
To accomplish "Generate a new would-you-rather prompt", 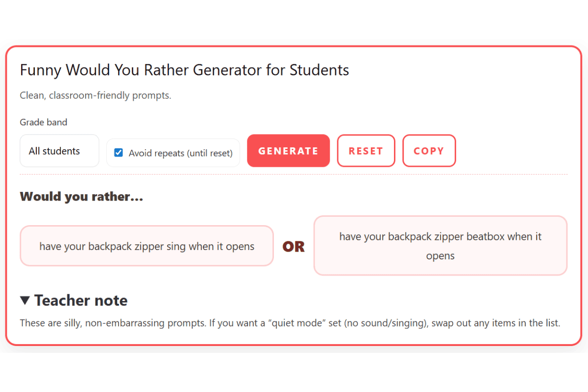I will (288, 151).
